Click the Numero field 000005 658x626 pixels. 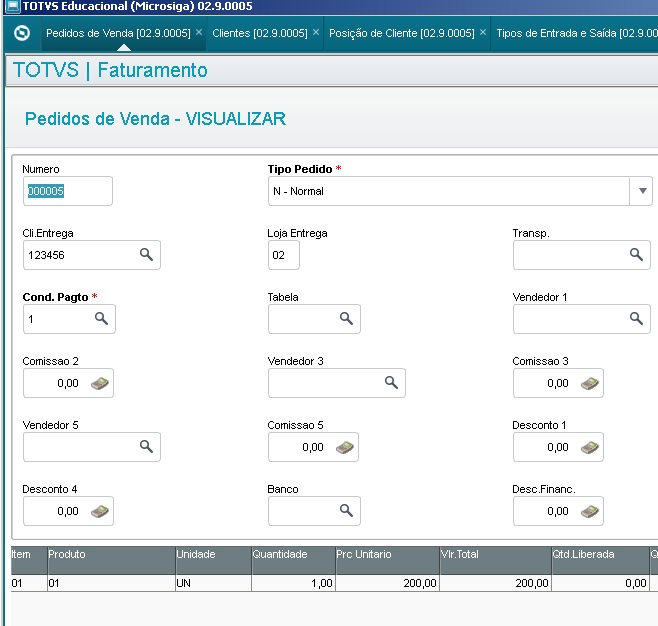coord(68,191)
